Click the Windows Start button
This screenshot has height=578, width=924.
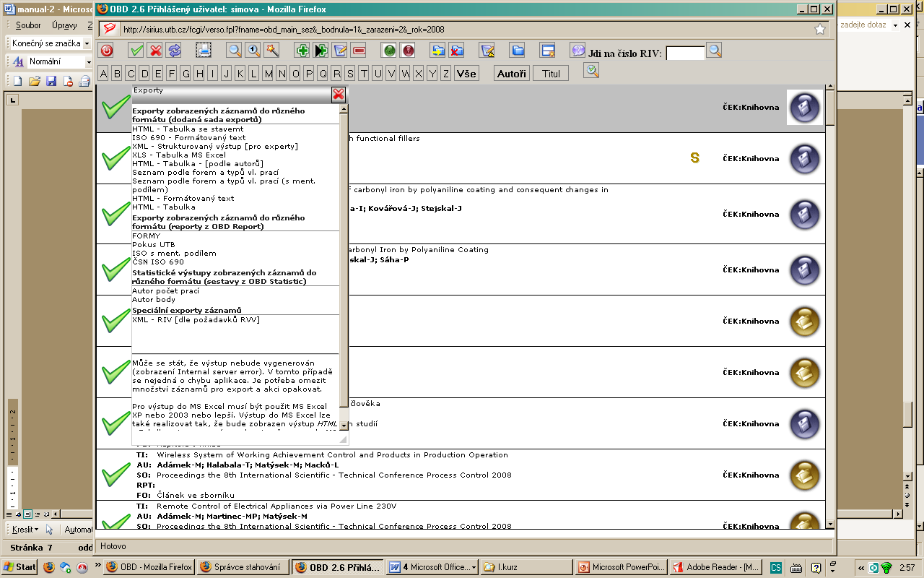pyautogui.click(x=19, y=567)
